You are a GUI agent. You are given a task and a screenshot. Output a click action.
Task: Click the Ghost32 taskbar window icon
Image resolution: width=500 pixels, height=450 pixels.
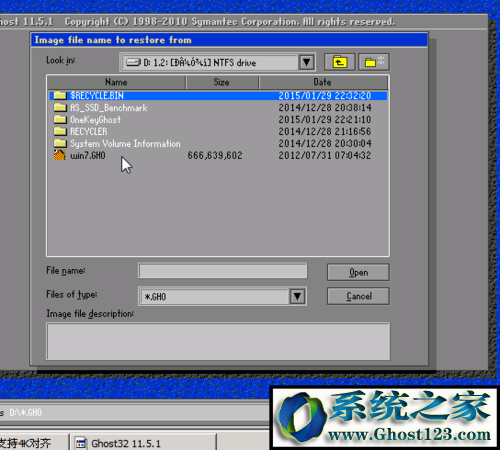point(81,444)
